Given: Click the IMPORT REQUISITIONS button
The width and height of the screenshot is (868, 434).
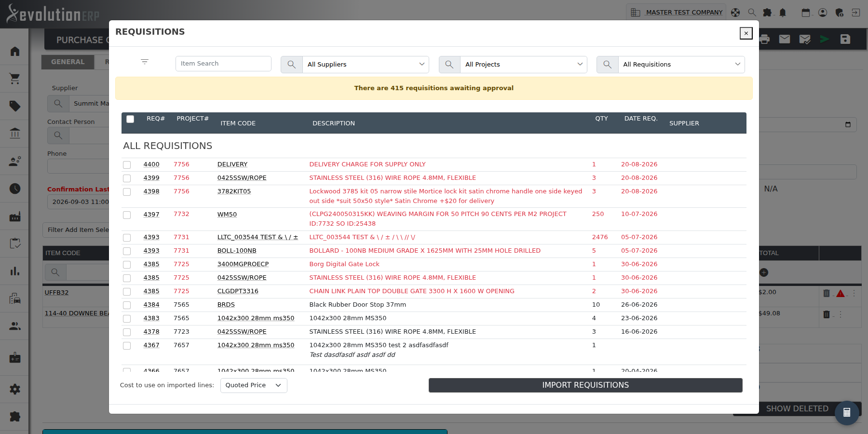Looking at the screenshot, I should [585, 385].
